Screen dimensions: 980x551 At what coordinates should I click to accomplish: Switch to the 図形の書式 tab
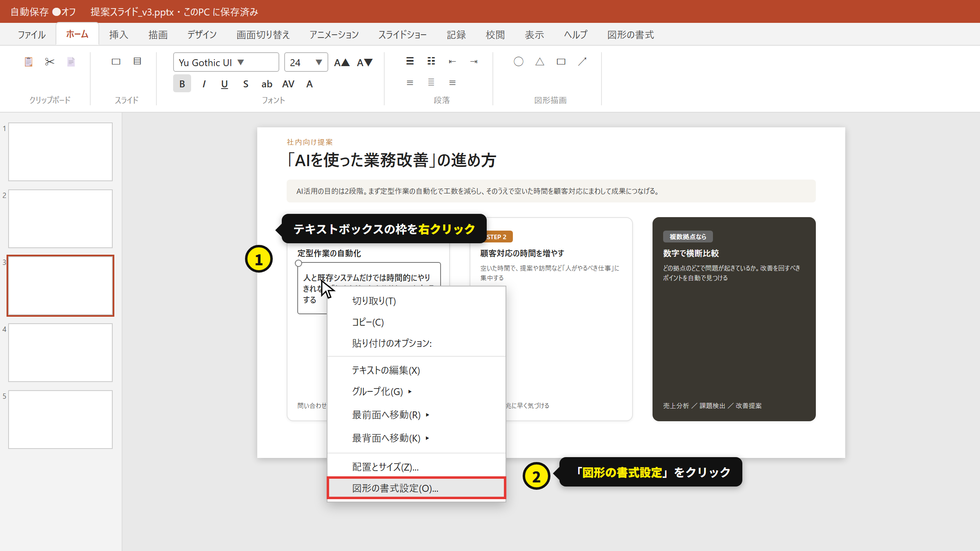[630, 35]
